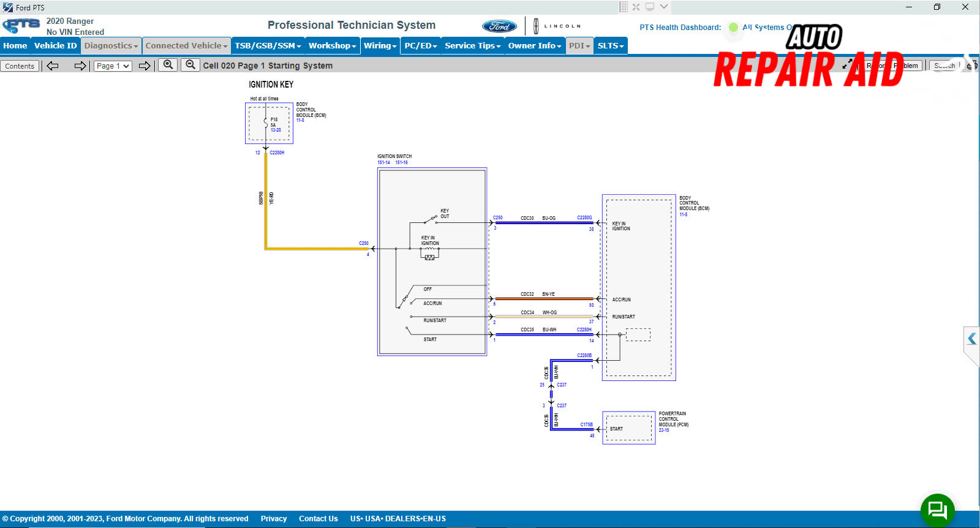This screenshot has width=980, height=528.
Task: Click connector C2280B label
Action: [584, 355]
